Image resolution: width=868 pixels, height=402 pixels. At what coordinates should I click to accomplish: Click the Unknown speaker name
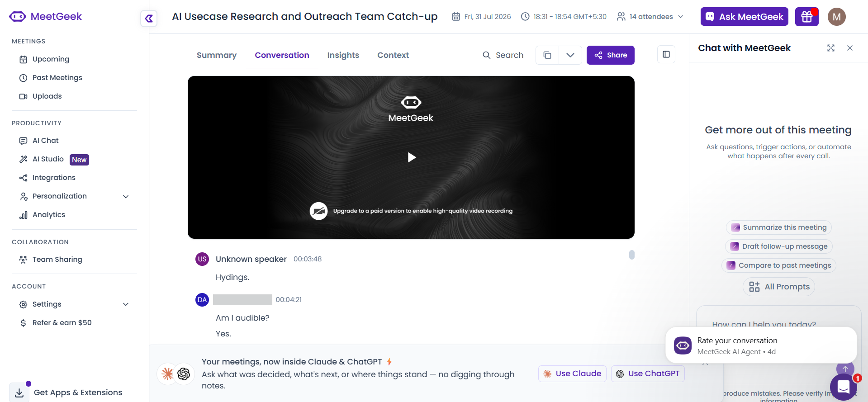251,259
